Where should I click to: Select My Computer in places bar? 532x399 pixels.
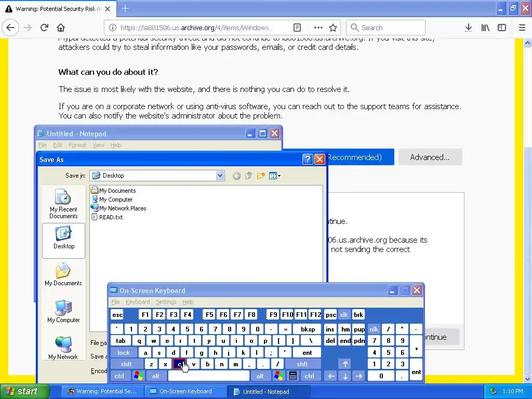[x=63, y=312]
